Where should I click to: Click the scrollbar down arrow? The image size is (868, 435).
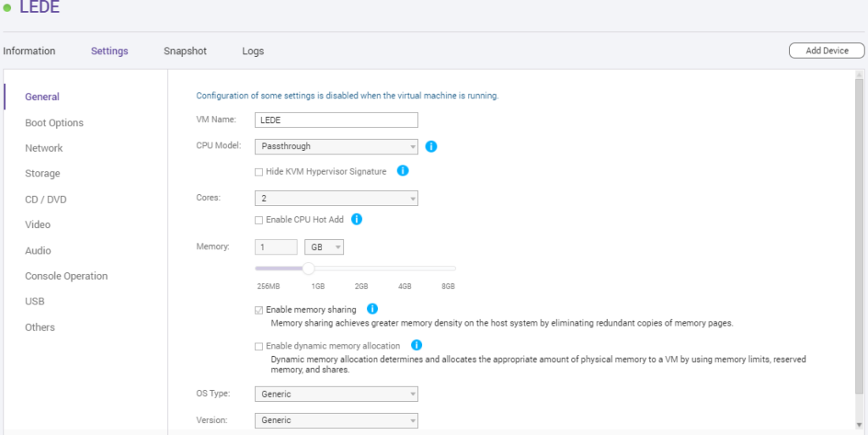point(860,425)
